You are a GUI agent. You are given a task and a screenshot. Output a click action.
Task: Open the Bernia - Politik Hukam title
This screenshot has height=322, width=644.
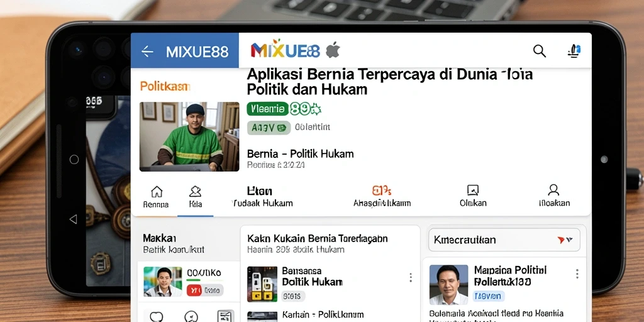coord(300,154)
